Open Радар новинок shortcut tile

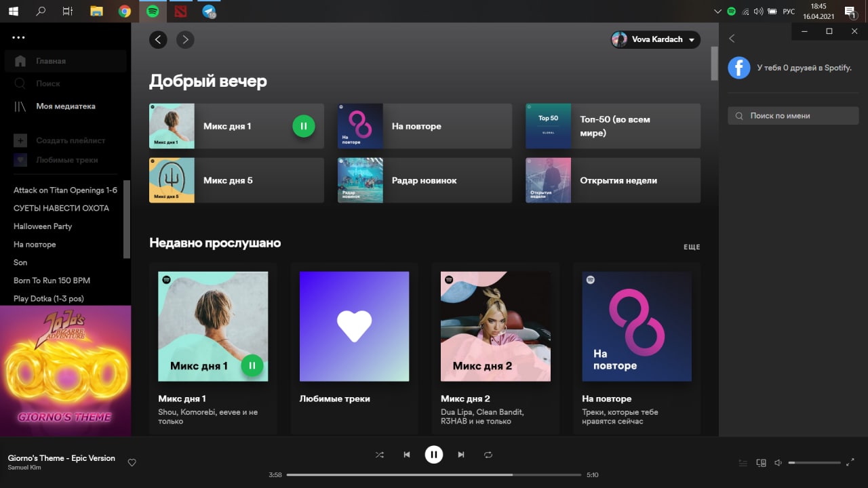tap(425, 180)
